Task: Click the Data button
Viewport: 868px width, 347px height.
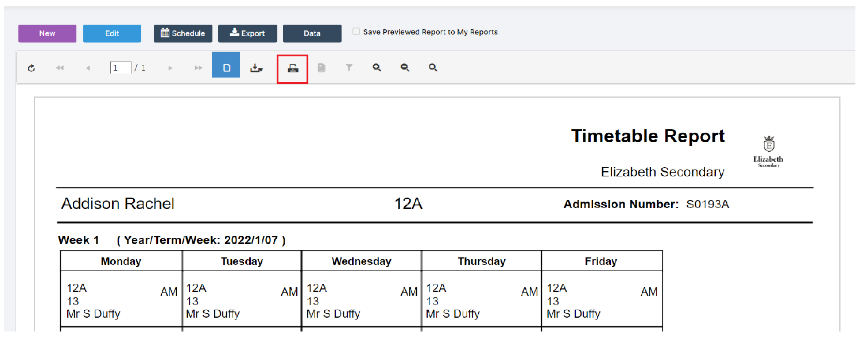Action: 312,33
